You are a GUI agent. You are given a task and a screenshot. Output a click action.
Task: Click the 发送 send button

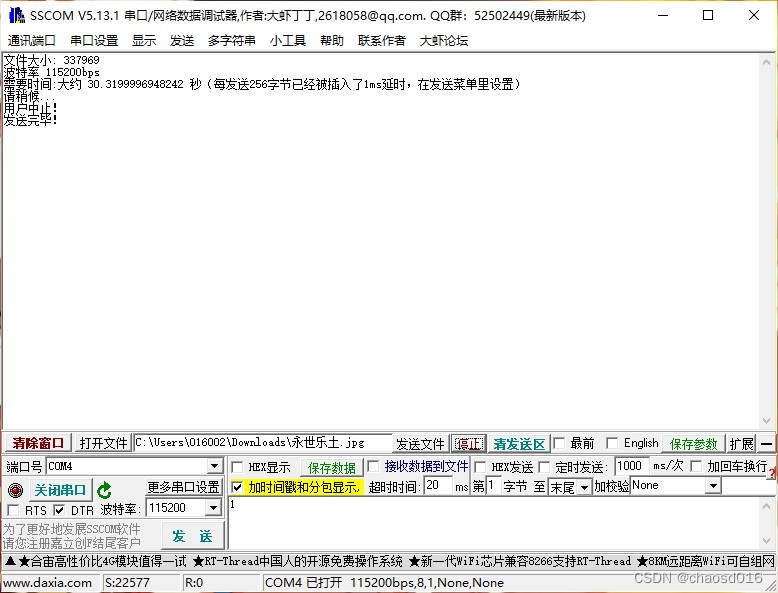coord(193,536)
